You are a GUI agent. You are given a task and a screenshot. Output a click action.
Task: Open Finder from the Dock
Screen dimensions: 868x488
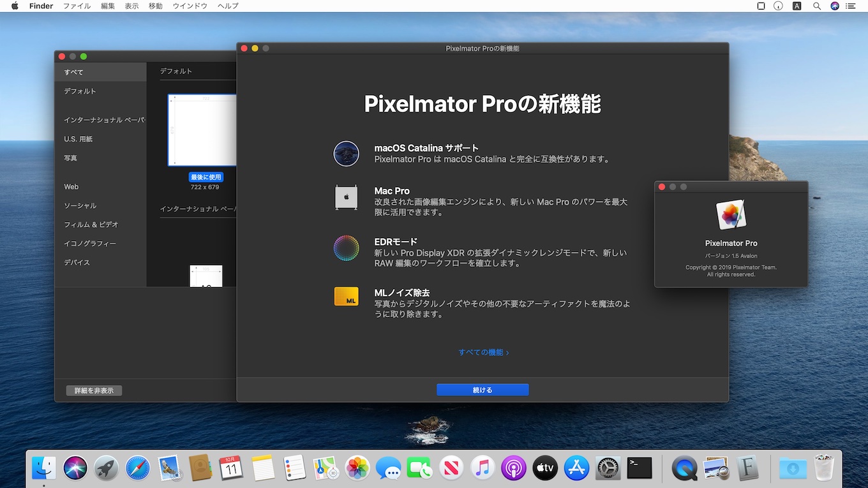[x=44, y=468]
